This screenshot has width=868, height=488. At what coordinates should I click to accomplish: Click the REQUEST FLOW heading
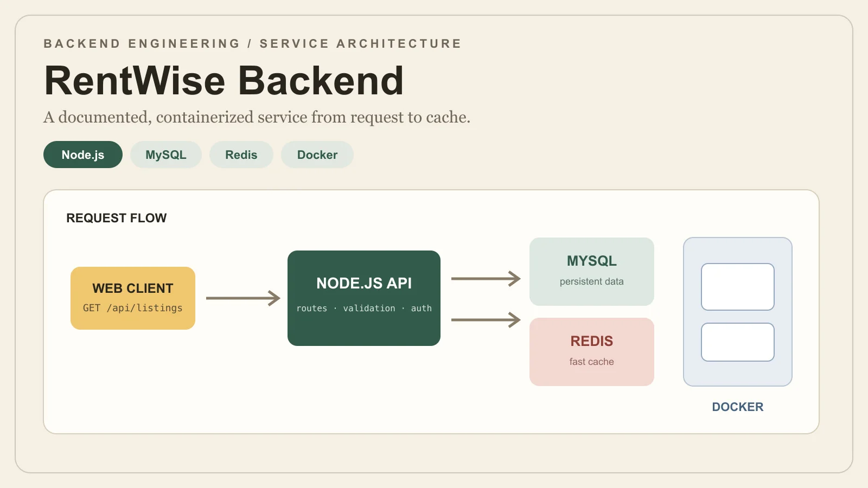(x=117, y=218)
